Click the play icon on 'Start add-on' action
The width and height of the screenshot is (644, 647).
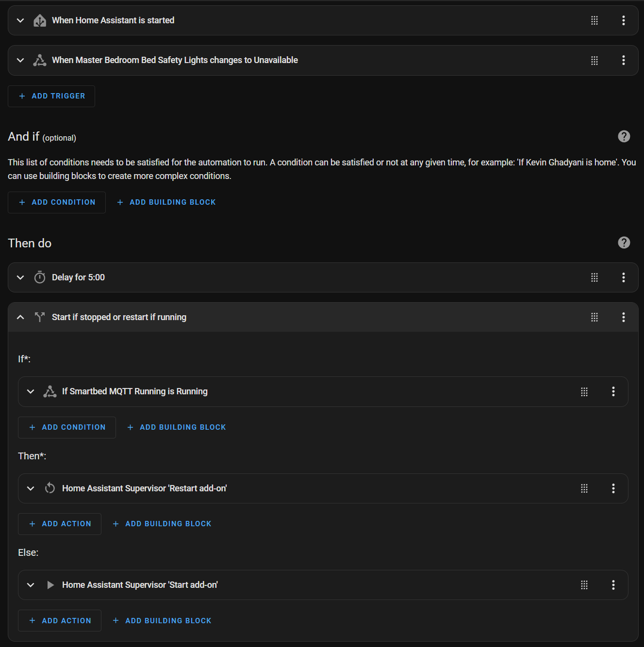pyautogui.click(x=50, y=585)
